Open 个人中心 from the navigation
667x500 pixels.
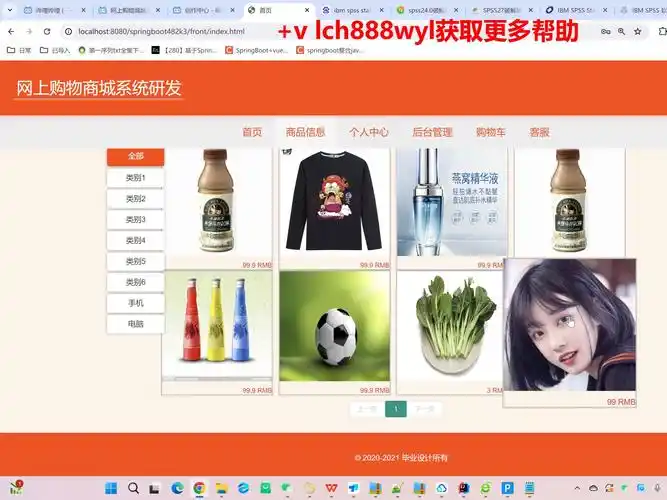click(369, 132)
